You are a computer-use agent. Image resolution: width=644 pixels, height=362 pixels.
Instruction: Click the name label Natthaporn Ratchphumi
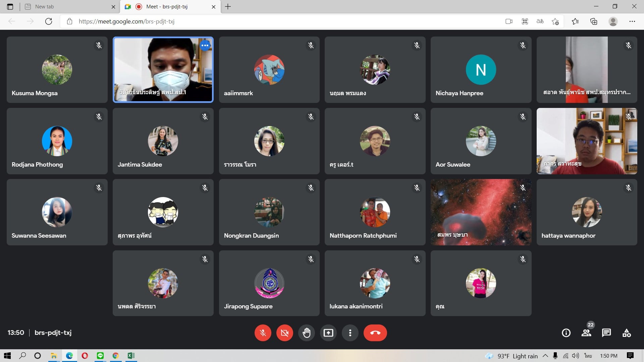(363, 235)
